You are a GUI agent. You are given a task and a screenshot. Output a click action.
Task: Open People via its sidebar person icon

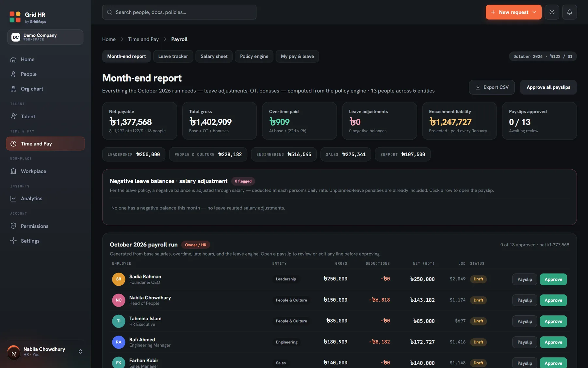click(13, 74)
